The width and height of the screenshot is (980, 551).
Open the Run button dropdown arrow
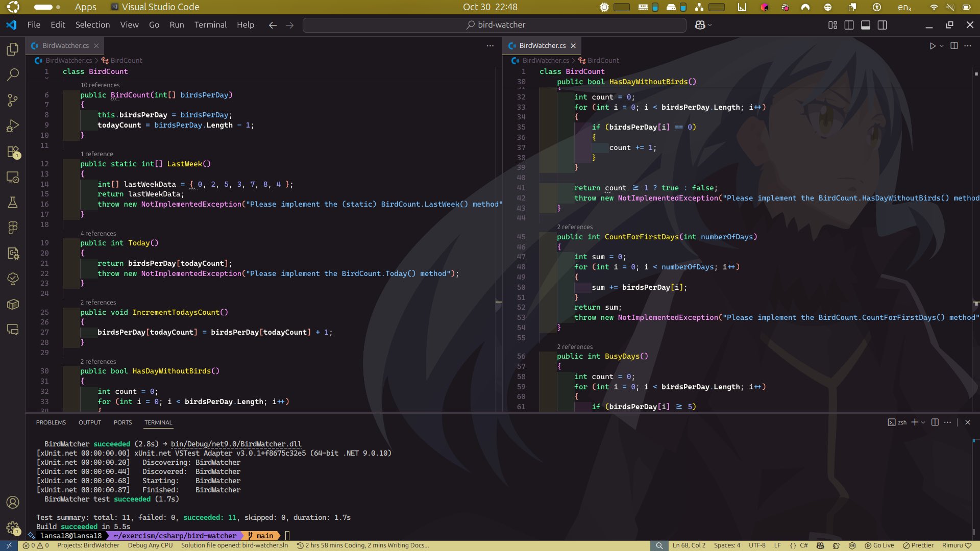[942, 46]
